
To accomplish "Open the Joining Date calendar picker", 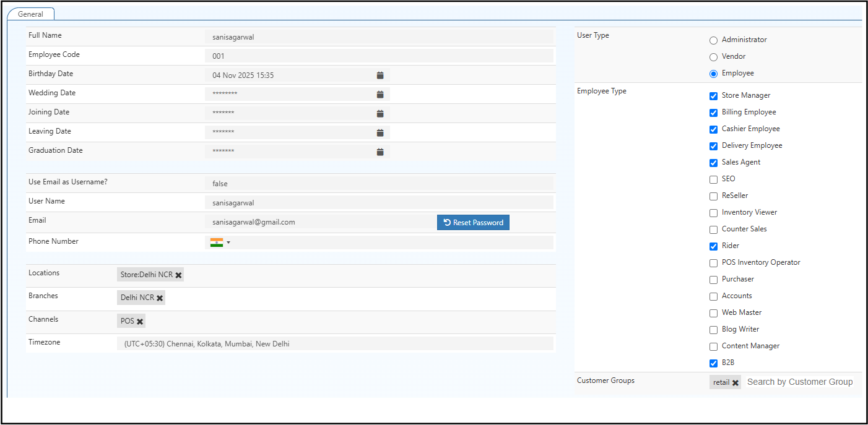I will [380, 113].
